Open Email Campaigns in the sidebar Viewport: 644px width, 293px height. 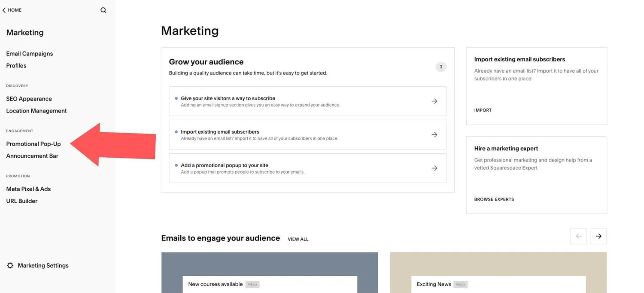pos(29,53)
